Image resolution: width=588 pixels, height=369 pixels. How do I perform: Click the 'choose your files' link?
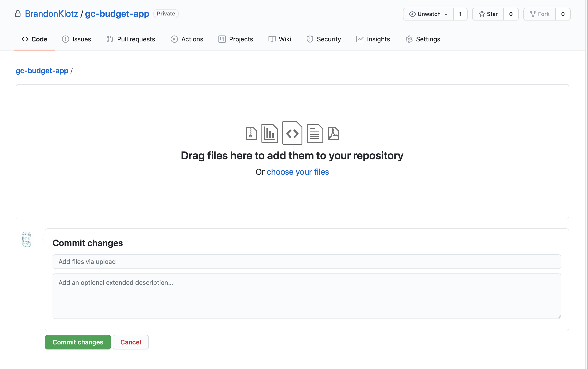pyautogui.click(x=298, y=172)
